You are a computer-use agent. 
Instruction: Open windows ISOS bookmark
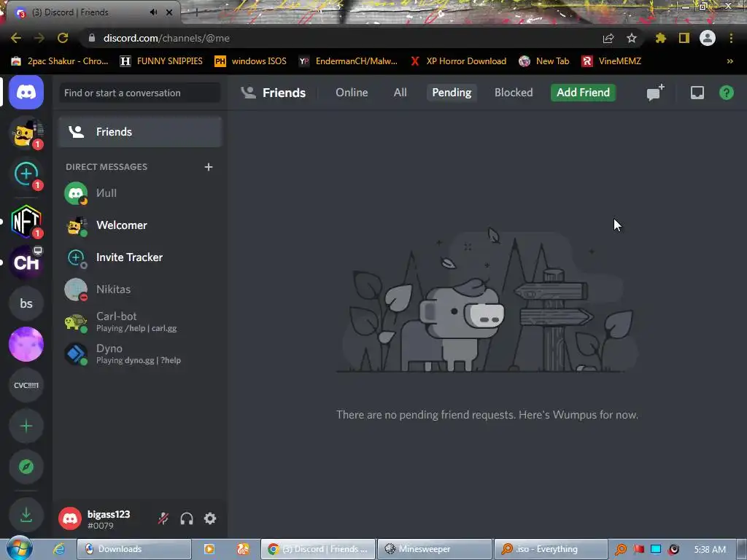click(x=251, y=61)
